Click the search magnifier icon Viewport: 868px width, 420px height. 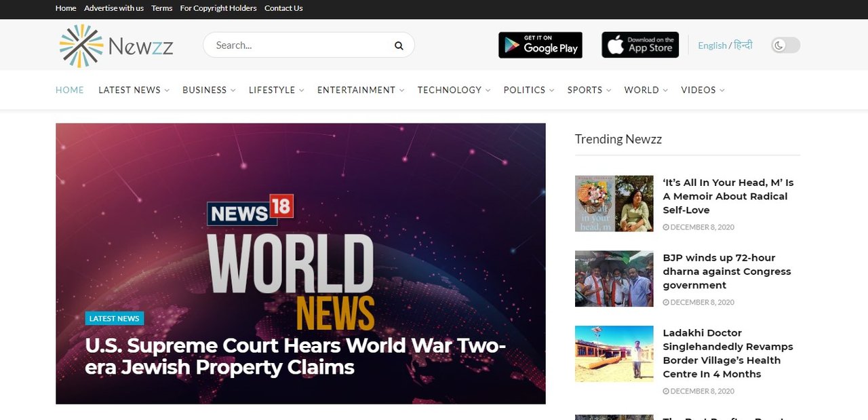[x=399, y=45]
